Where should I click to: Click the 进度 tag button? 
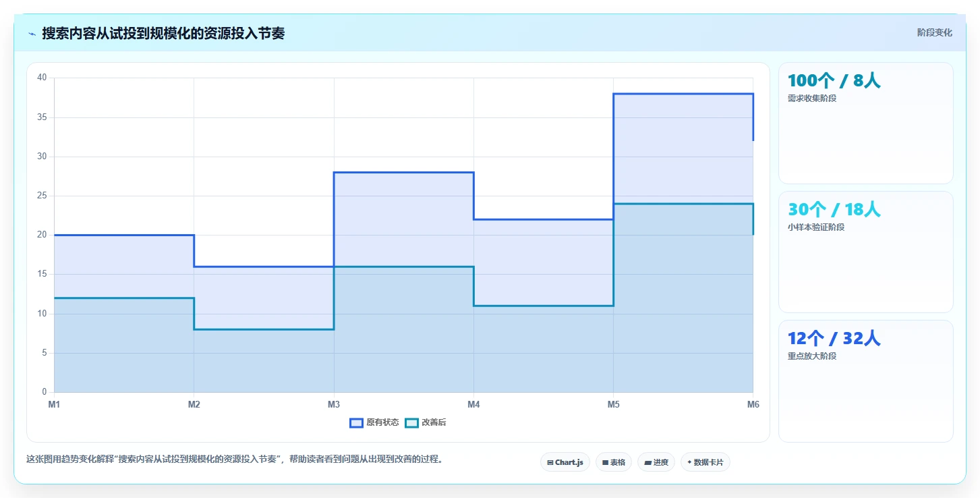656,462
